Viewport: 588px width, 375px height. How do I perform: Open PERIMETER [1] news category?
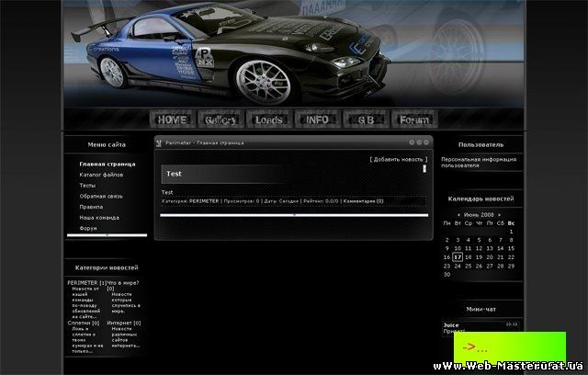pos(87,283)
